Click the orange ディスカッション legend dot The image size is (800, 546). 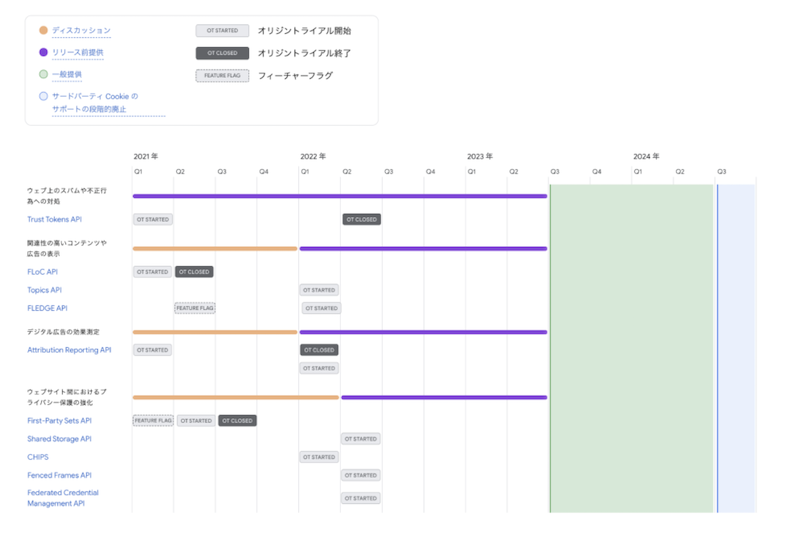[43, 30]
